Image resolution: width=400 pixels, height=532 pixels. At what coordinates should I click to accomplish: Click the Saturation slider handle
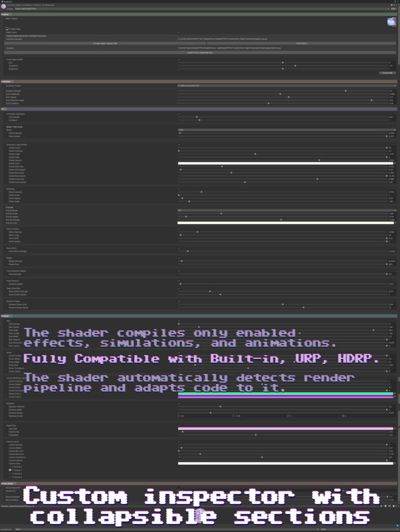pos(295,66)
